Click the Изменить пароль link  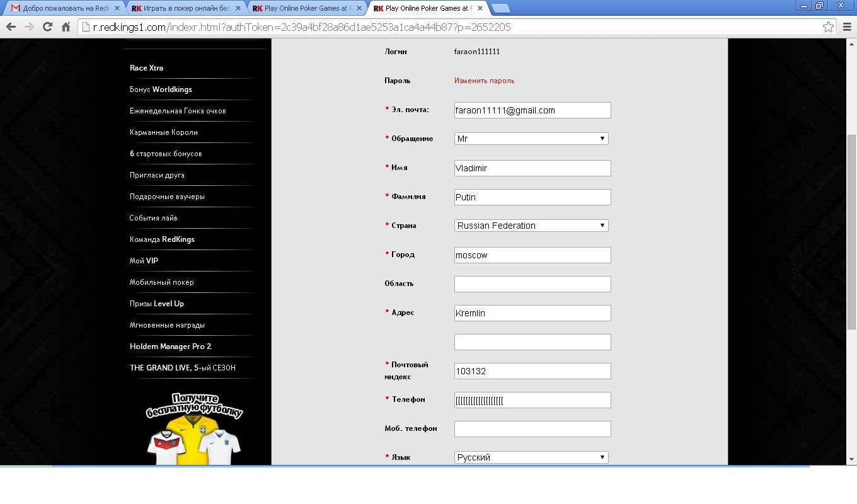pos(484,81)
